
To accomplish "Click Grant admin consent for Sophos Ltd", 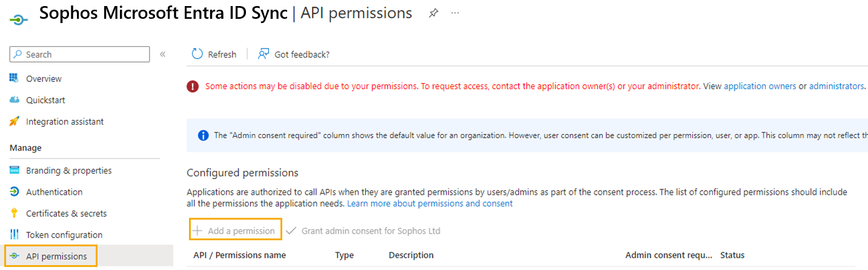I will pyautogui.click(x=363, y=231).
